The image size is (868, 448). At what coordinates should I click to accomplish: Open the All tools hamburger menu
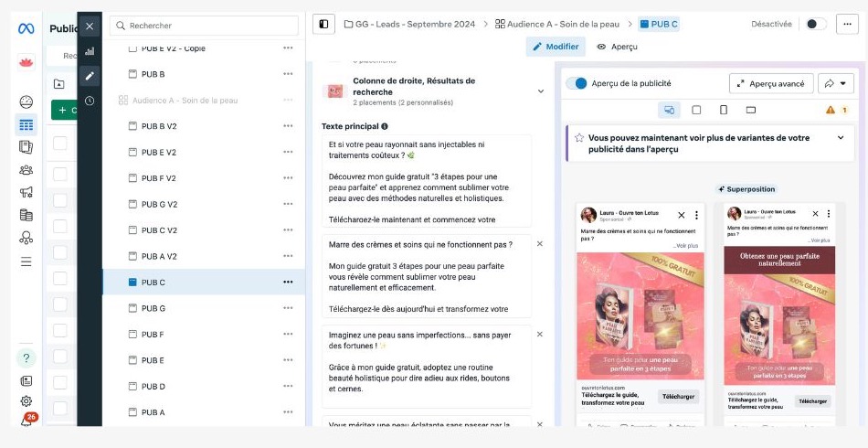pyautogui.click(x=26, y=261)
